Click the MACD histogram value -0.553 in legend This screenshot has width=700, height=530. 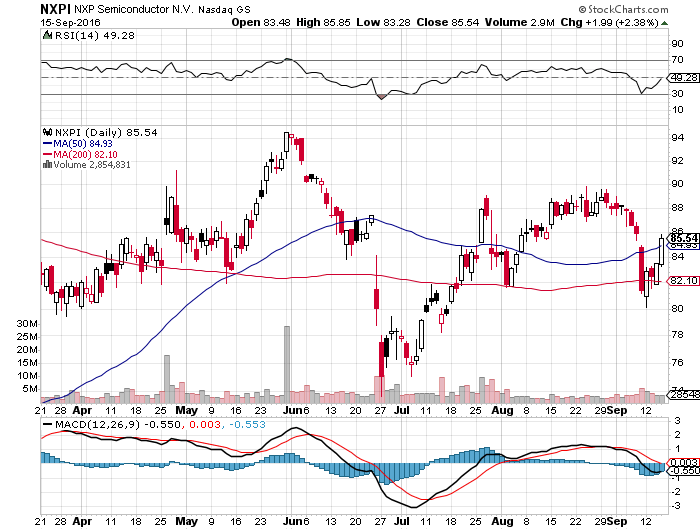(x=247, y=424)
